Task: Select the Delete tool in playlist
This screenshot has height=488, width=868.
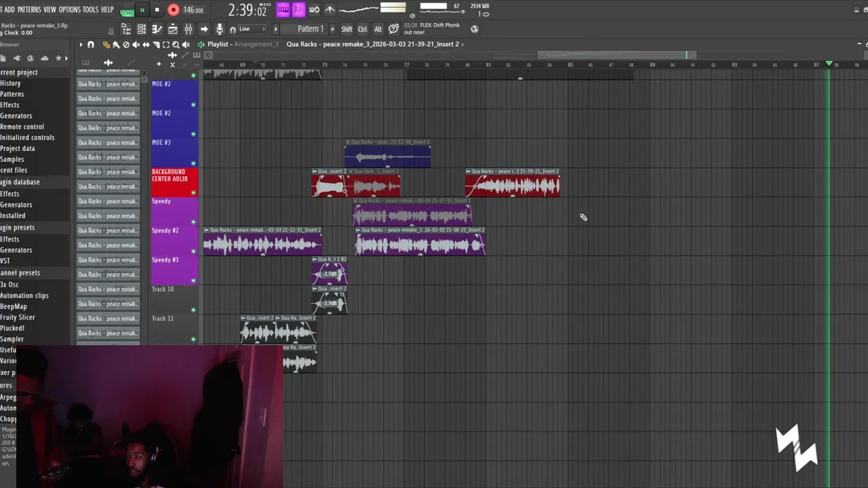Action: click(x=126, y=45)
